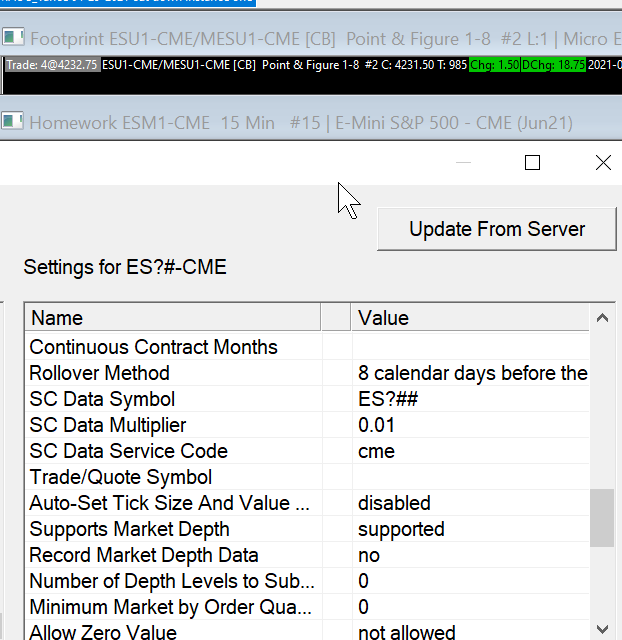Select the SC Data Symbol row

tap(307, 399)
